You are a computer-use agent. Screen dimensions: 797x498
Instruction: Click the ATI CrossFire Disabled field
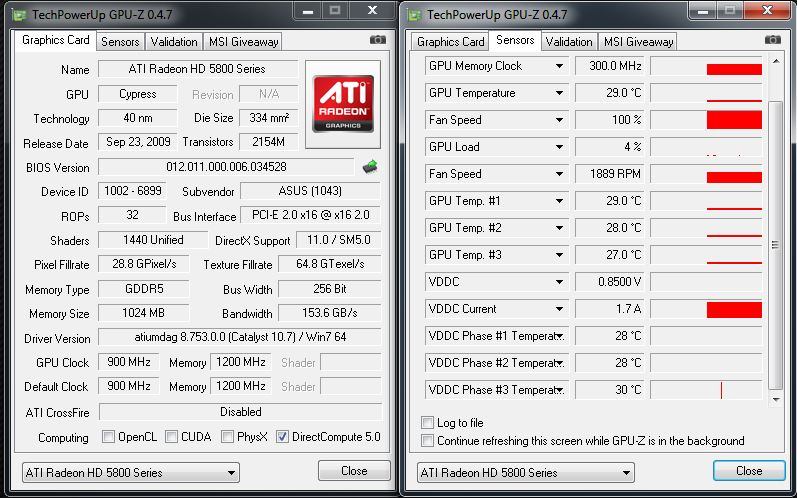point(240,412)
